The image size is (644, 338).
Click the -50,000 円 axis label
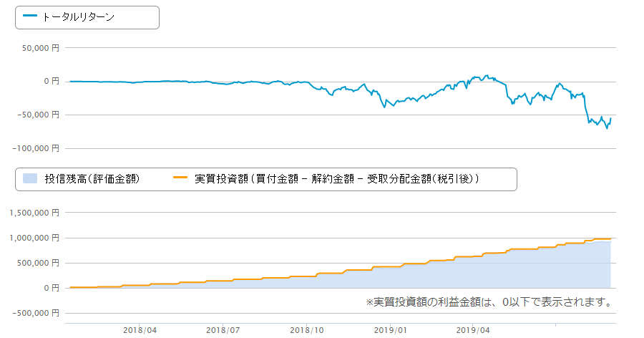[x=38, y=115]
